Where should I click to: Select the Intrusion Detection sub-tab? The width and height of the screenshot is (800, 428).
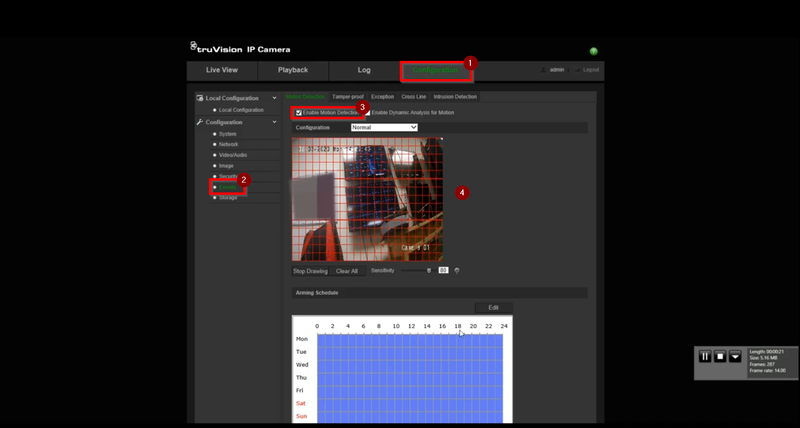click(455, 97)
